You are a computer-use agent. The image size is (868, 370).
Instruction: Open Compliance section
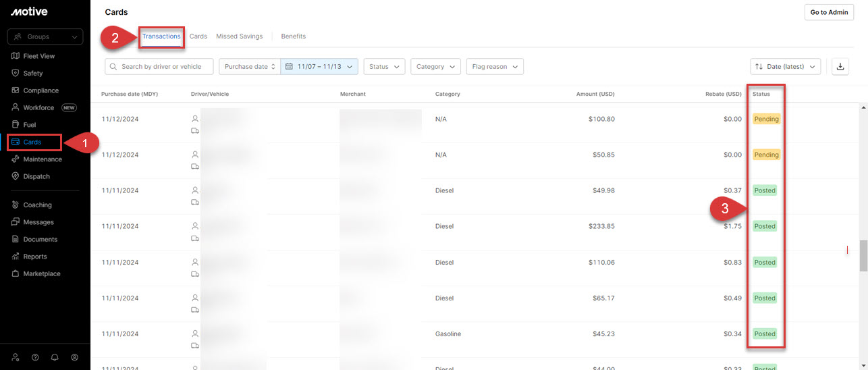point(40,90)
